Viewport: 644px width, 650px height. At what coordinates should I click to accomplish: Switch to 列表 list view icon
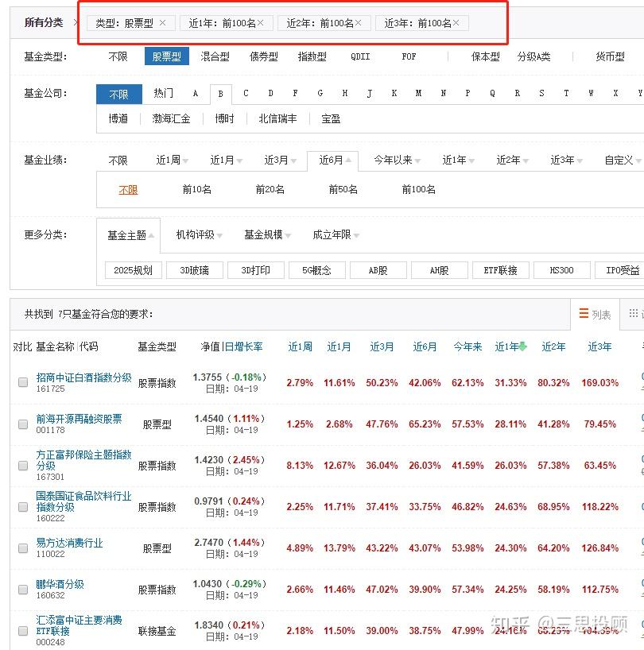pyautogui.click(x=584, y=313)
